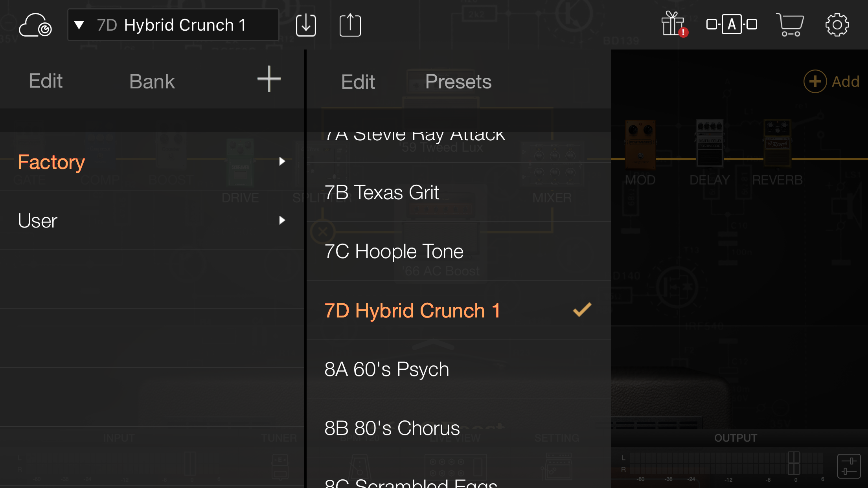The height and width of the screenshot is (488, 868).
Task: Open the cloud sync icon
Action: [x=35, y=25]
